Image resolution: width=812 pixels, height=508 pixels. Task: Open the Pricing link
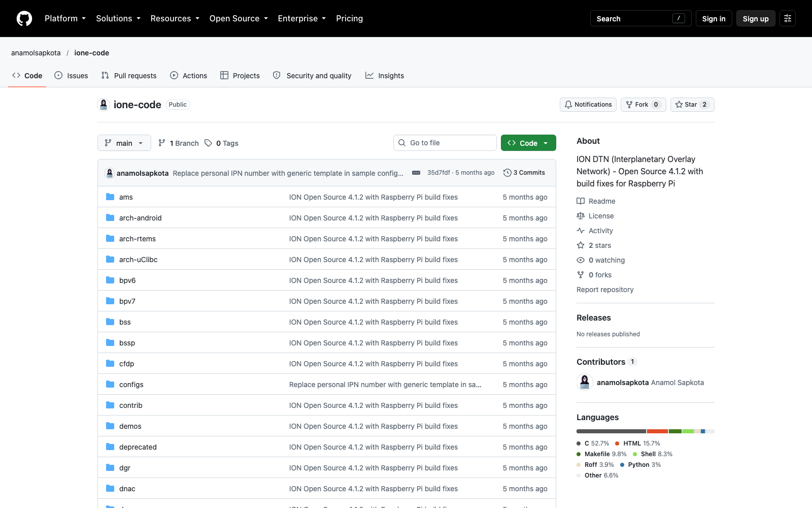click(x=349, y=18)
